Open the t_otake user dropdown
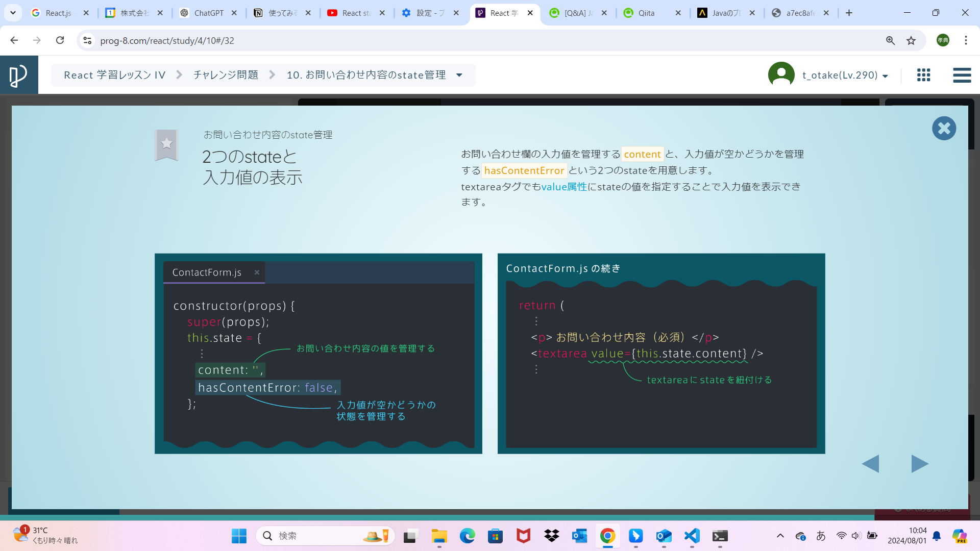This screenshot has width=980, height=551. point(845,75)
